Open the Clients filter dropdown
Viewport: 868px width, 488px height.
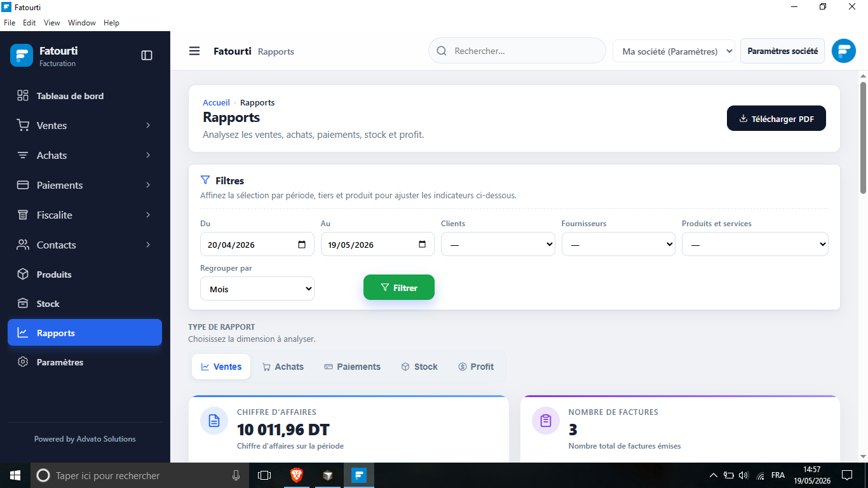pyautogui.click(x=498, y=244)
